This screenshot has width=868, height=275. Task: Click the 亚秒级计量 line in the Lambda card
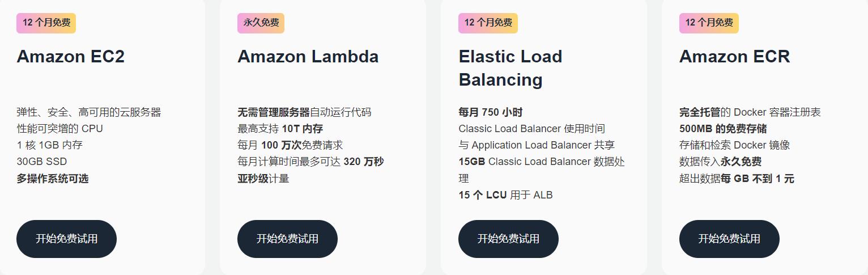coord(263,179)
